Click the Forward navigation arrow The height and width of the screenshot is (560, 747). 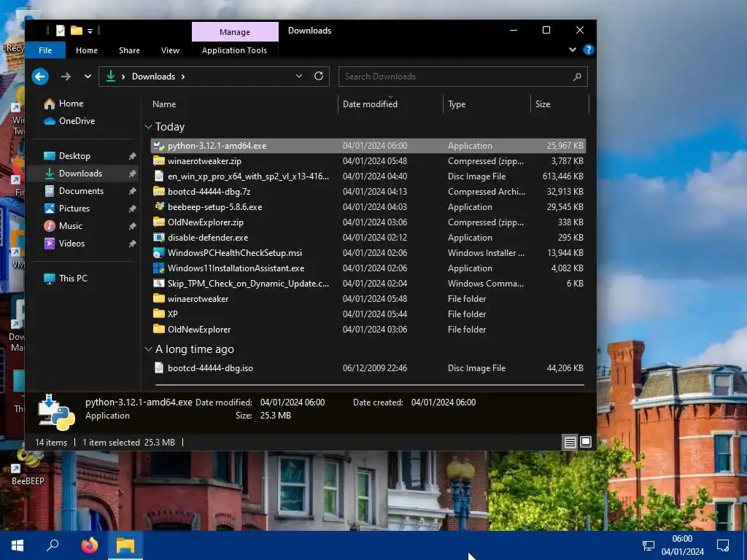[66, 76]
